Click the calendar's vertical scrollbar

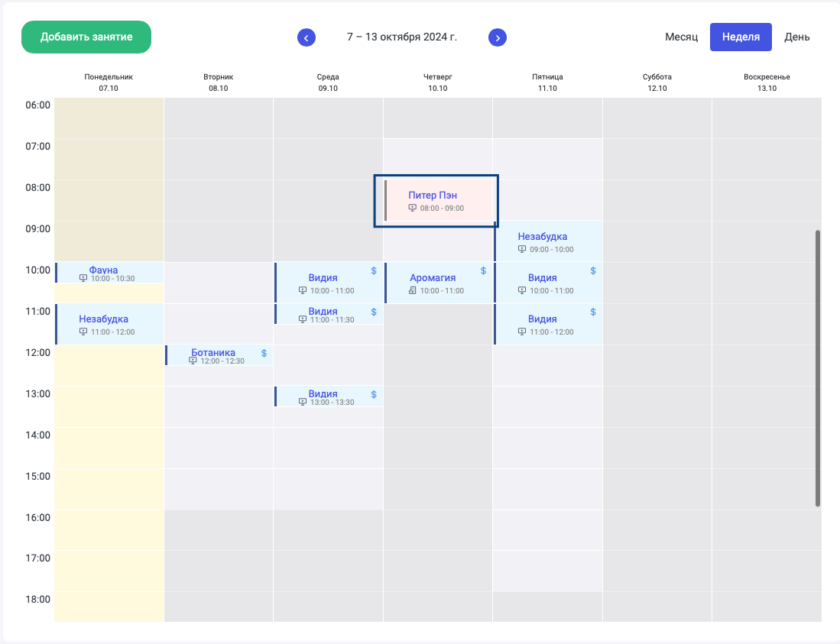pos(818,367)
